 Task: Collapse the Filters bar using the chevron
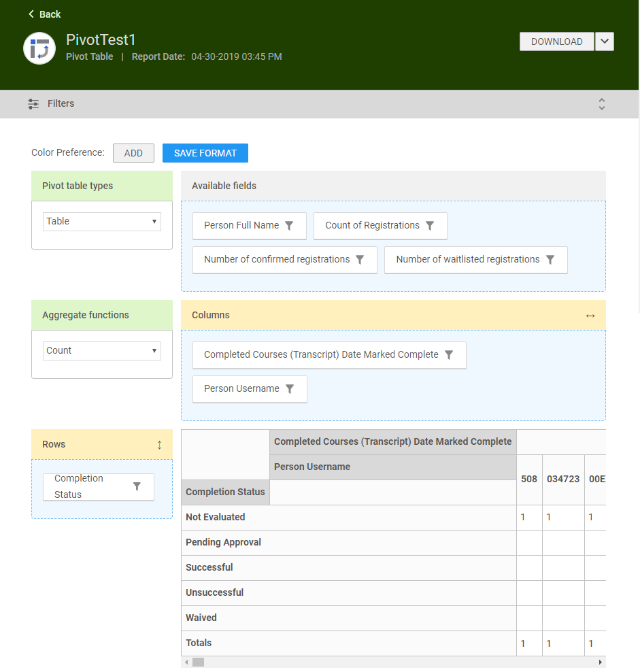point(601,103)
